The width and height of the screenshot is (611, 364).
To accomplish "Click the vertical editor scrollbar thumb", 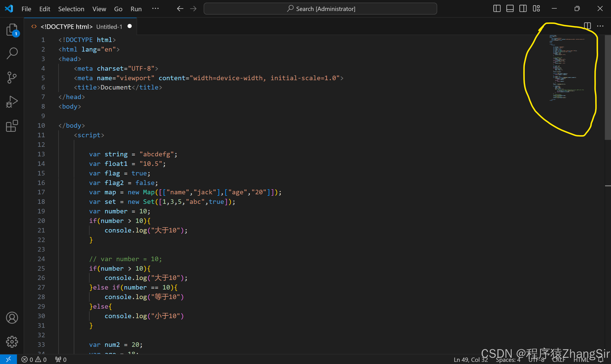I will [608, 87].
